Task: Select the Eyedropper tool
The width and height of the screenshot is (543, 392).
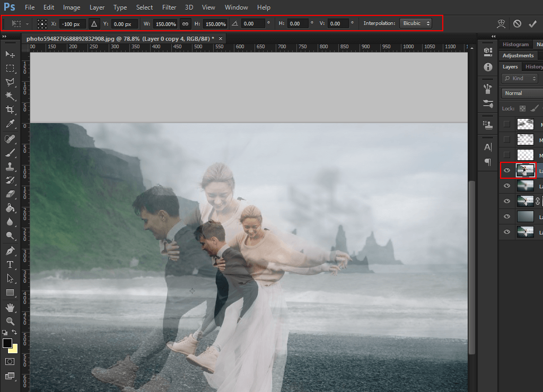Action: point(10,124)
